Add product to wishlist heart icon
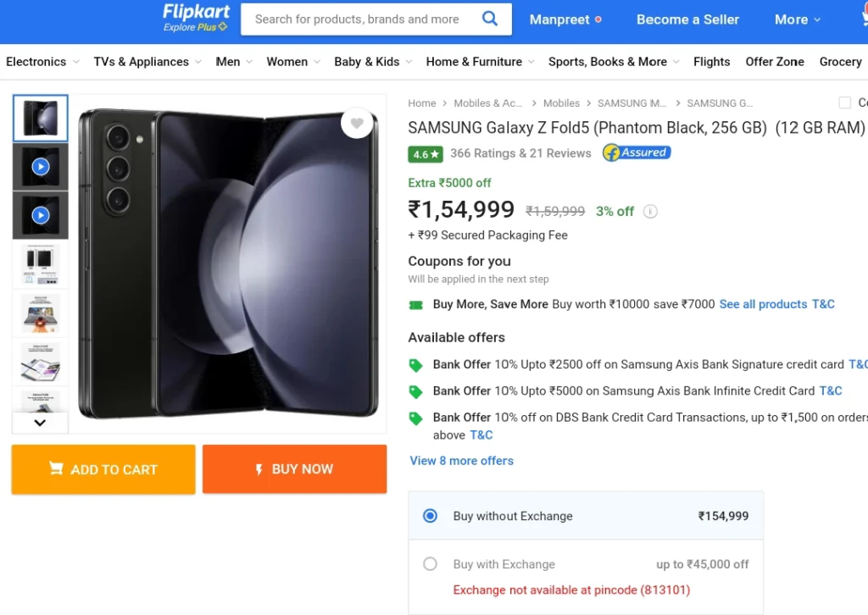 (357, 123)
